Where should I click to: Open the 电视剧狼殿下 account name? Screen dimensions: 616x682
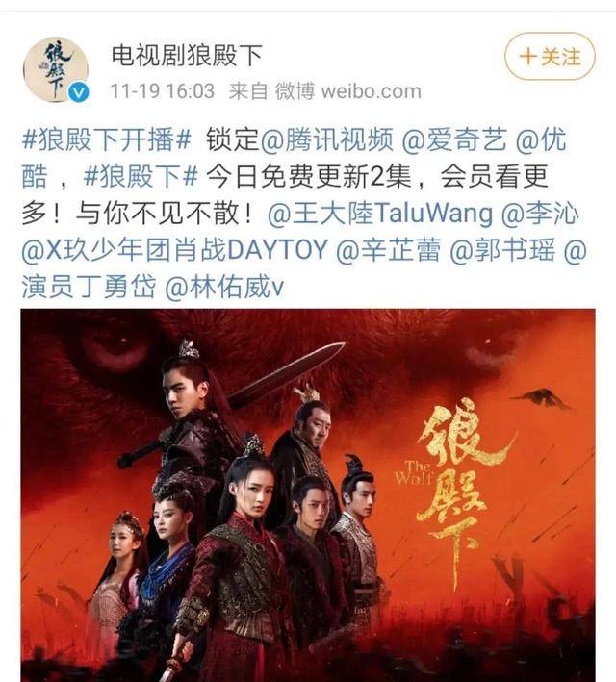[187, 56]
